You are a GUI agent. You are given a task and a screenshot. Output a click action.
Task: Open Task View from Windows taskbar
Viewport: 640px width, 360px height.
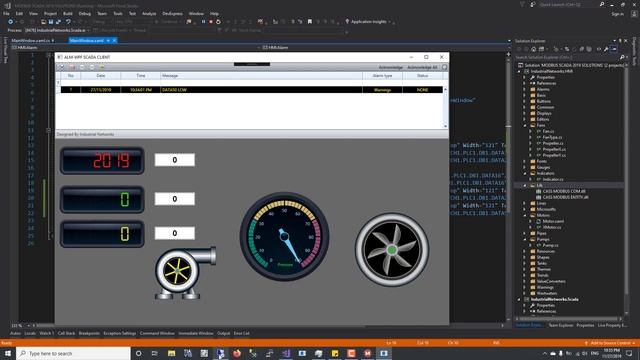tap(155, 353)
